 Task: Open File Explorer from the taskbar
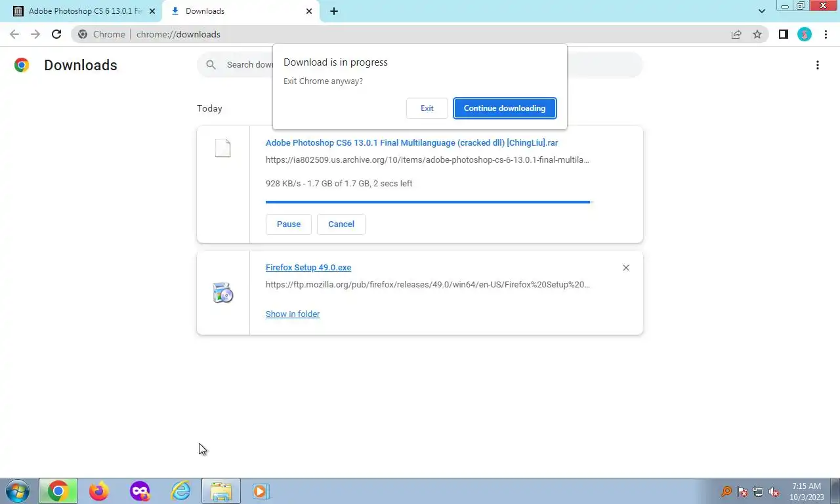tap(221, 491)
